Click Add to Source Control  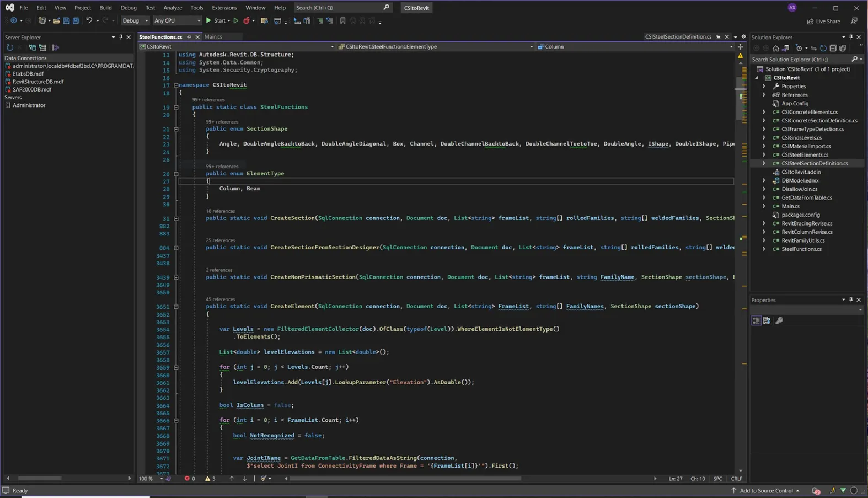766,490
